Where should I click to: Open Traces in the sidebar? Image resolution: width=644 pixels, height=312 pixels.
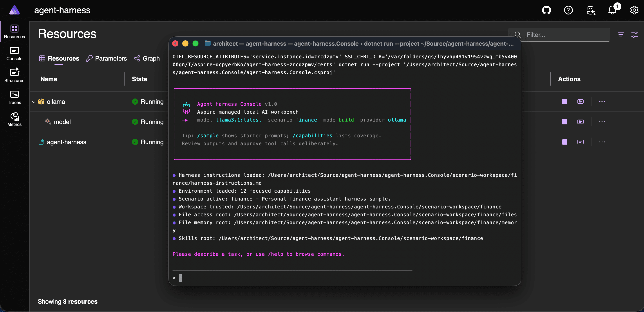(x=14, y=97)
